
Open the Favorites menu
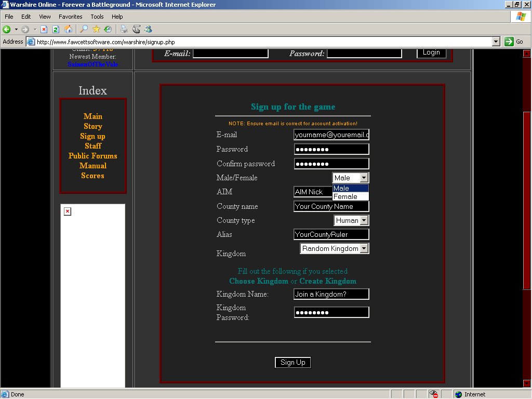[x=70, y=17]
